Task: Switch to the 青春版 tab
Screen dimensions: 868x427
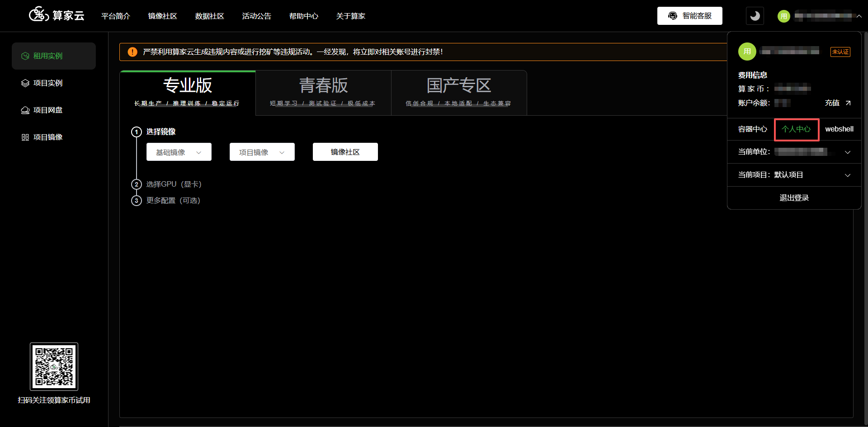Action: tap(323, 93)
